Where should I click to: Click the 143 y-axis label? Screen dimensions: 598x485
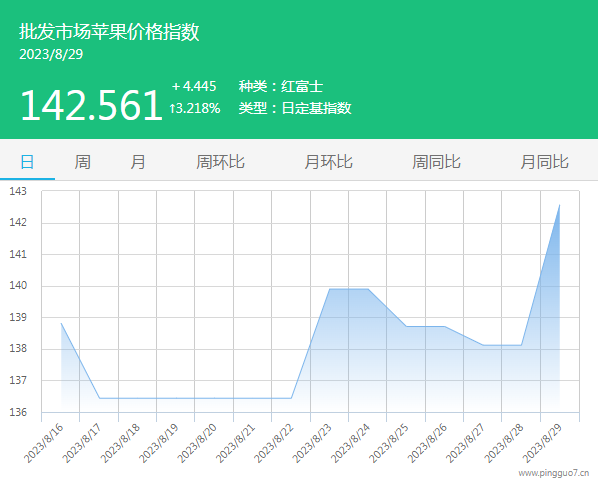click(x=18, y=191)
